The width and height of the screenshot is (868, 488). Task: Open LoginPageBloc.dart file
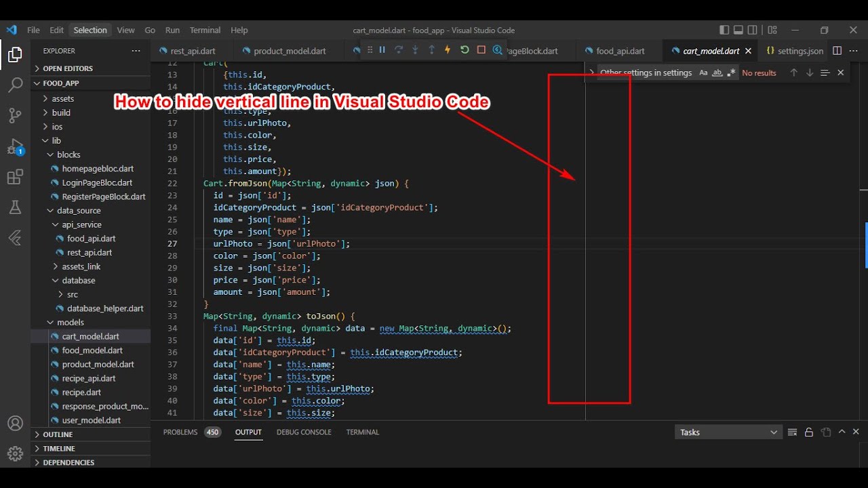[x=91, y=182]
